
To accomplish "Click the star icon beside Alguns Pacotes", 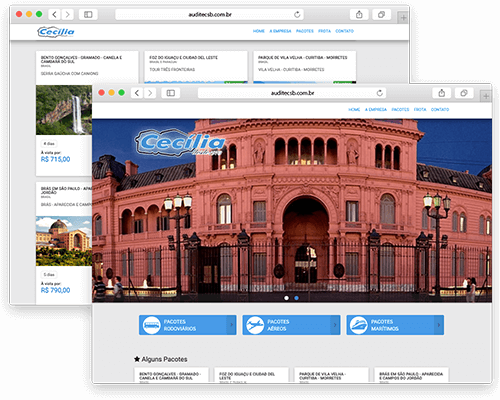I will pyautogui.click(x=137, y=359).
